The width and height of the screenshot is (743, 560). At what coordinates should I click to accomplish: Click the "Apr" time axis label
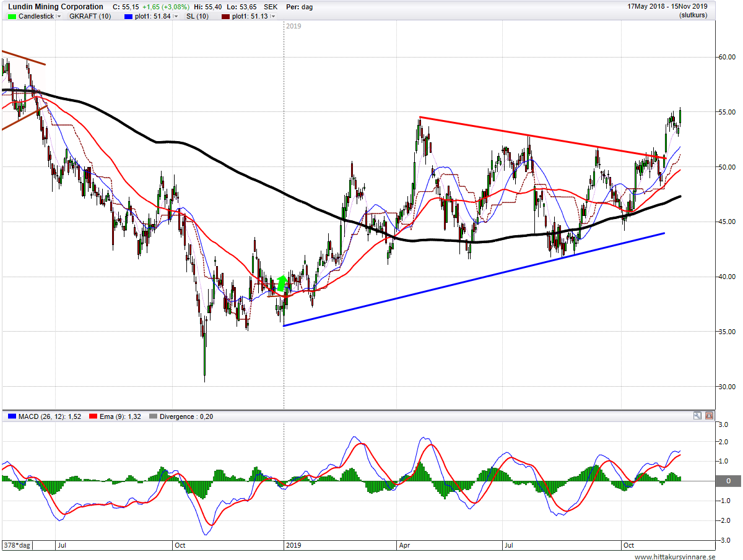point(406,546)
